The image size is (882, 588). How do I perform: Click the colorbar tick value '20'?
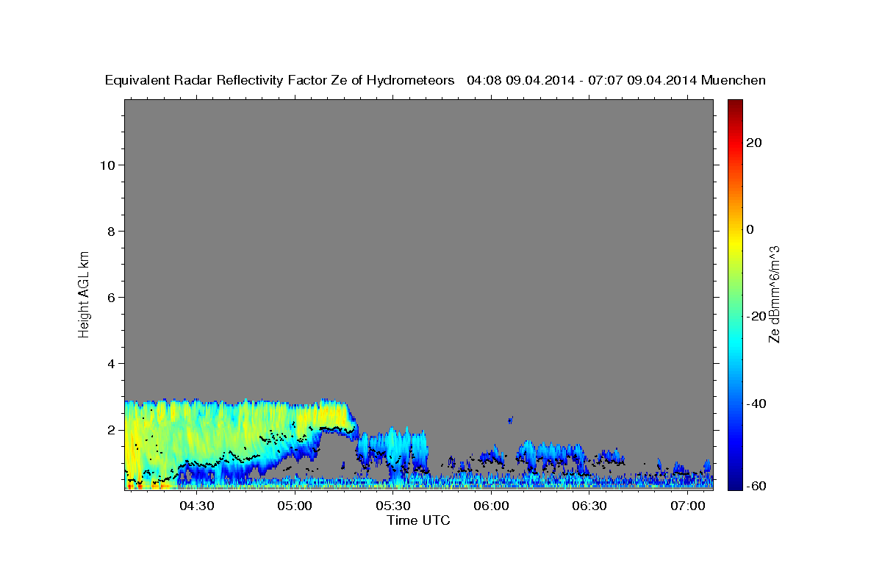click(x=753, y=143)
